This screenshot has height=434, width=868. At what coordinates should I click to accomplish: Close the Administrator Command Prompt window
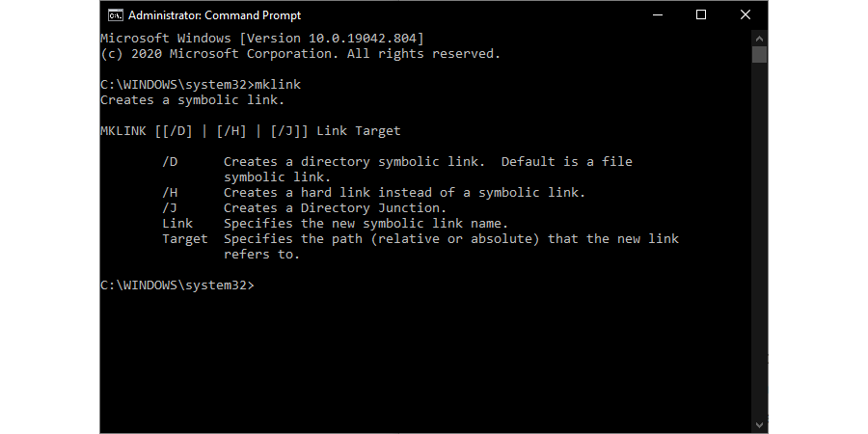tap(746, 15)
